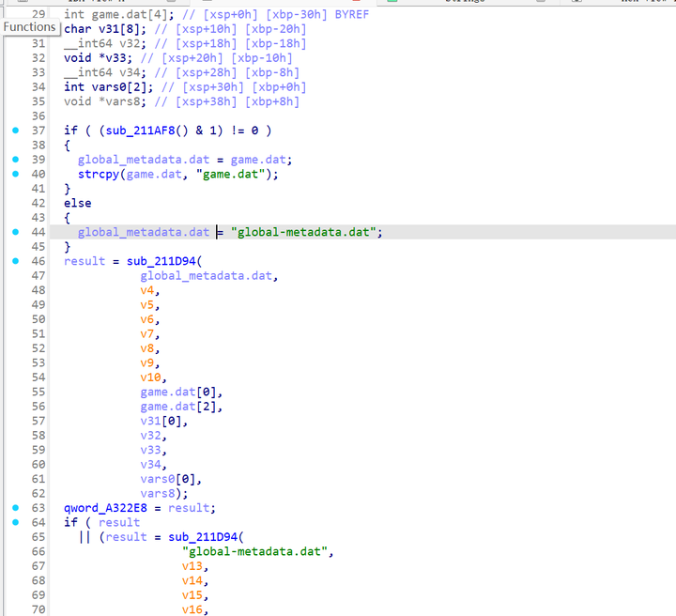Click the v10 argument on line 54
This screenshot has height=616, width=676.
[151, 377]
